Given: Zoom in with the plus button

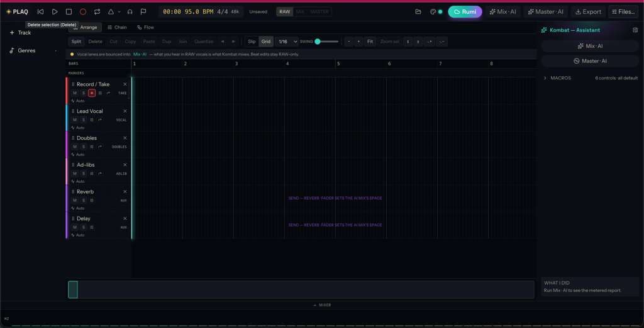Looking at the screenshot, I should pos(359,42).
